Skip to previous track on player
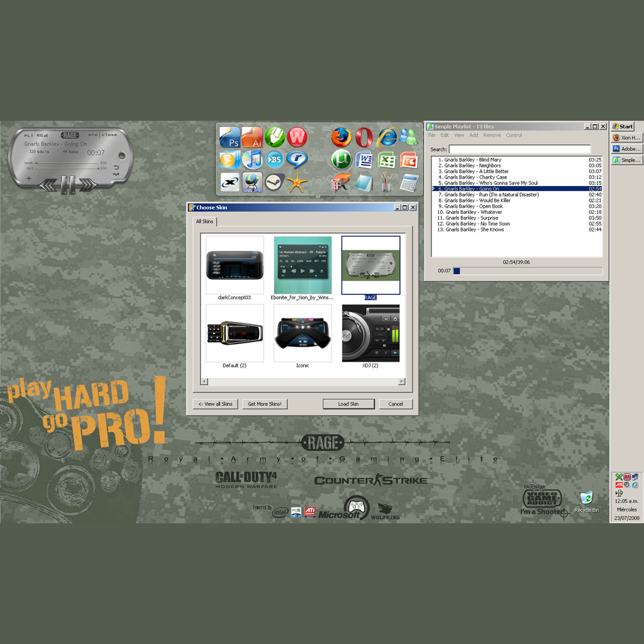 pyautogui.click(x=49, y=186)
